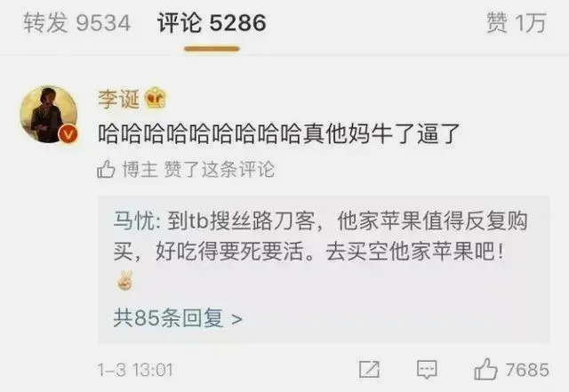Open 李诞's profile avatar
The width and height of the screenshot is (569, 392).
(49, 115)
